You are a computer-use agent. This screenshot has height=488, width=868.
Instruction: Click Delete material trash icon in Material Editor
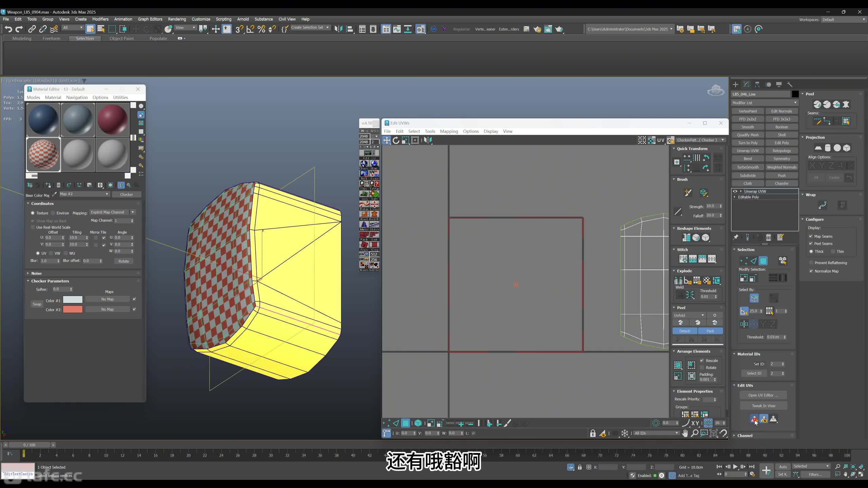click(58, 185)
